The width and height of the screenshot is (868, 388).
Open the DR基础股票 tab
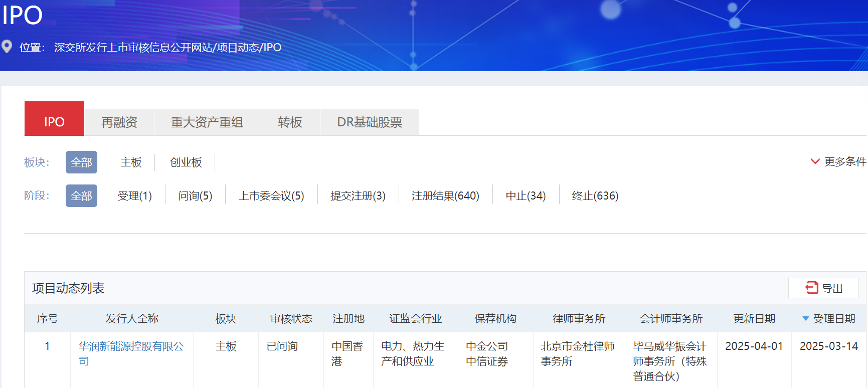[369, 122]
